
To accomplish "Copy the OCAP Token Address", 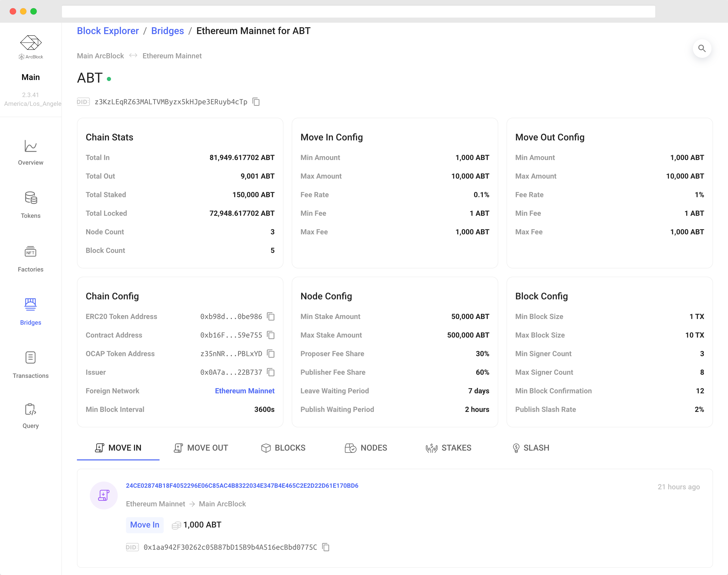I will pyautogui.click(x=271, y=354).
